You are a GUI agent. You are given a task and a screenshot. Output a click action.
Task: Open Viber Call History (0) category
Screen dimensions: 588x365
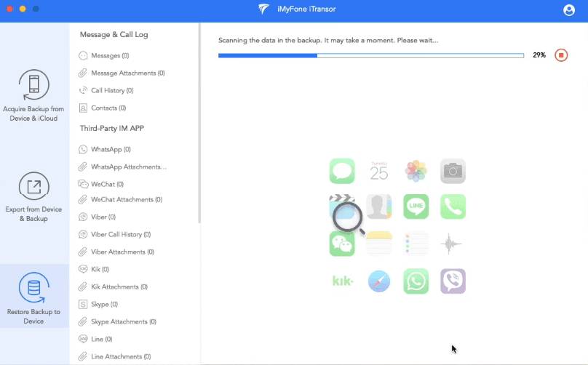[114, 234]
